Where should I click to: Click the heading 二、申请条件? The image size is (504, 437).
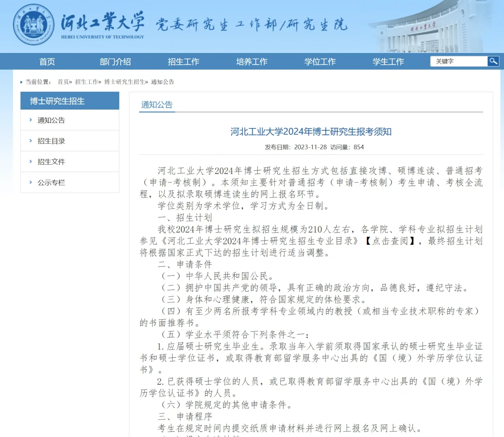[x=185, y=265]
